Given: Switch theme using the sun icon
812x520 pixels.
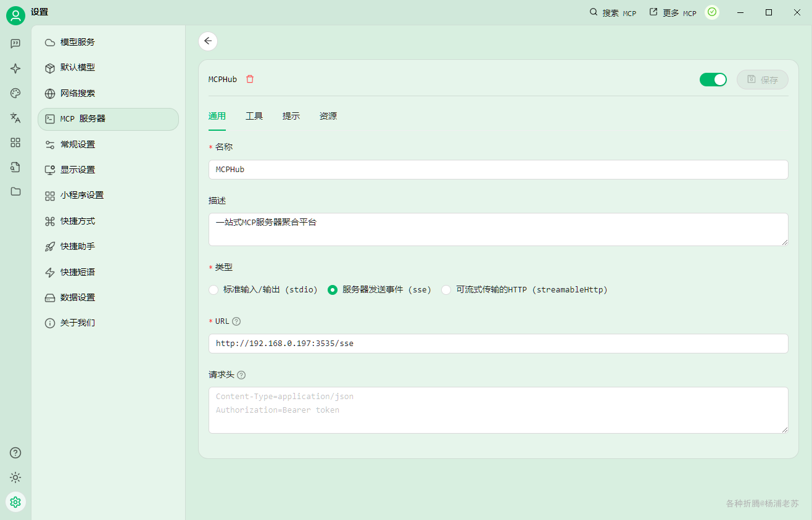Looking at the screenshot, I should tap(15, 477).
